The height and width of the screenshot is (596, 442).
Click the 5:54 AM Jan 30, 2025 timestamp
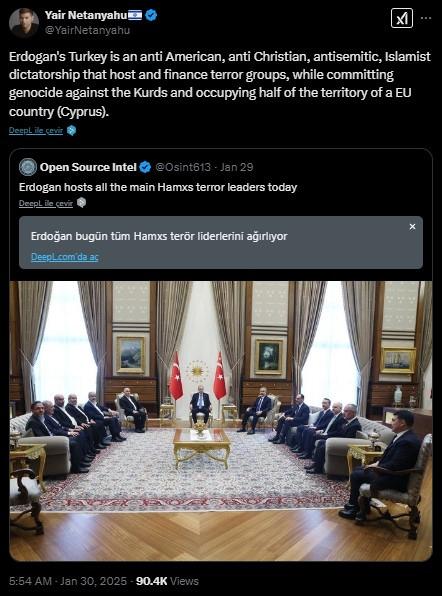(68, 581)
